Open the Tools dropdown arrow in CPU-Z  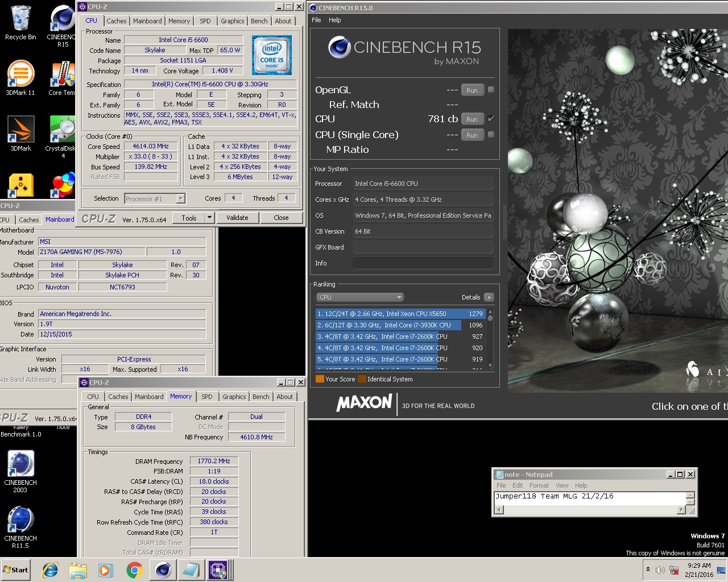click(x=209, y=218)
